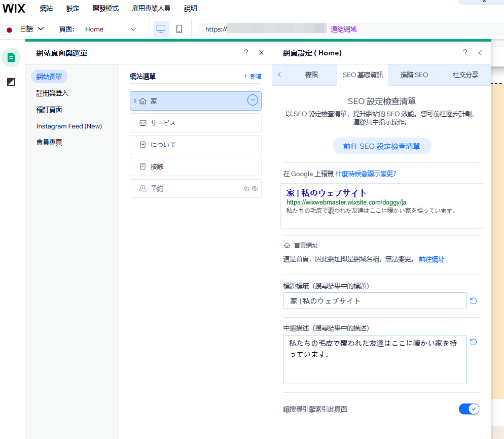This screenshot has width=504, height=439.
Task: Open the ellipsis menu on the 家 page
Action: [x=253, y=100]
